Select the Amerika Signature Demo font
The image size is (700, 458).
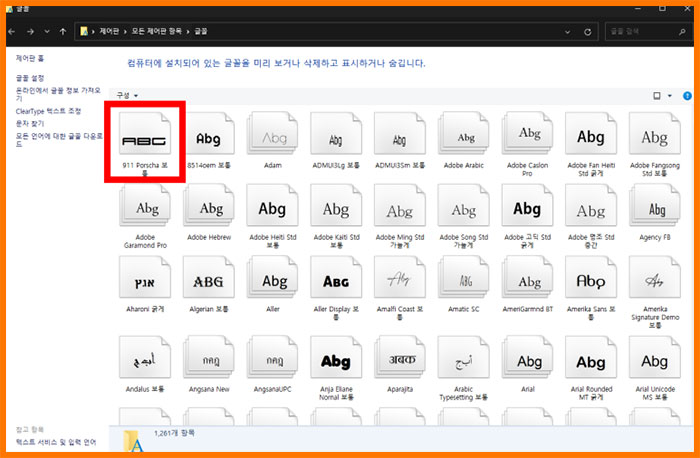(655, 278)
